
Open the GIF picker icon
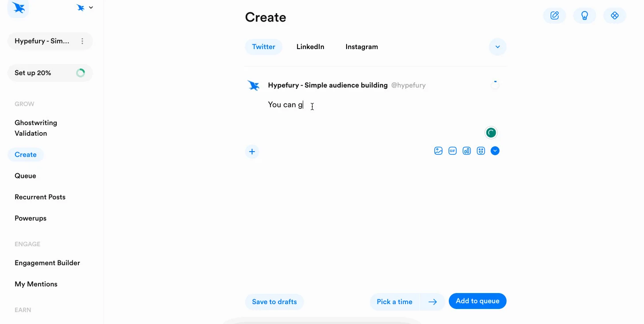452,151
